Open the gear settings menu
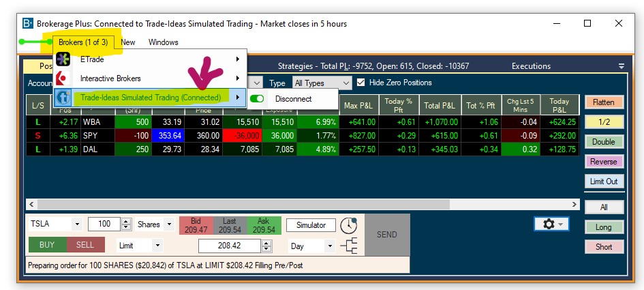The width and height of the screenshot is (644, 290). 551,224
